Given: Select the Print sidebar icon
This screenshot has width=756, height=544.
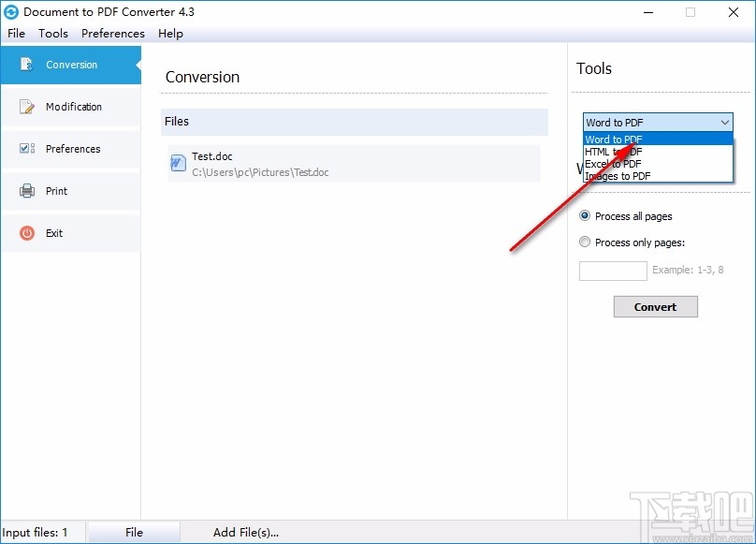Looking at the screenshot, I should 27,190.
